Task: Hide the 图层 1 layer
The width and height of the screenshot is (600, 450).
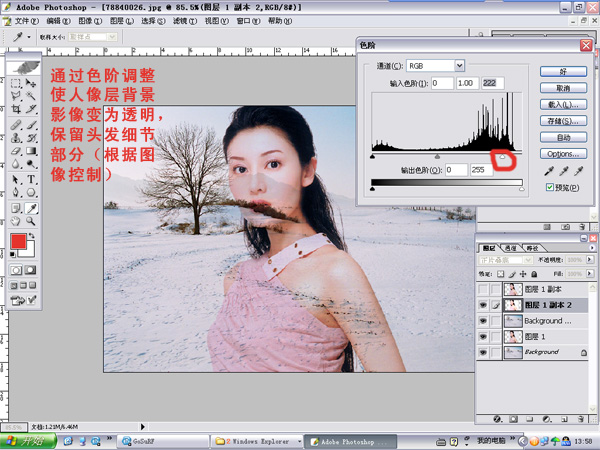Action: coord(483,336)
